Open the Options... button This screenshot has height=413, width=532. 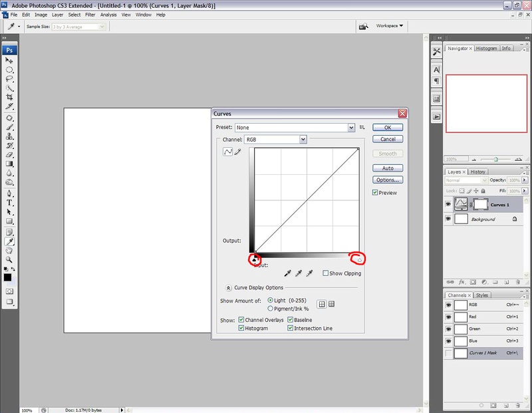tap(388, 180)
